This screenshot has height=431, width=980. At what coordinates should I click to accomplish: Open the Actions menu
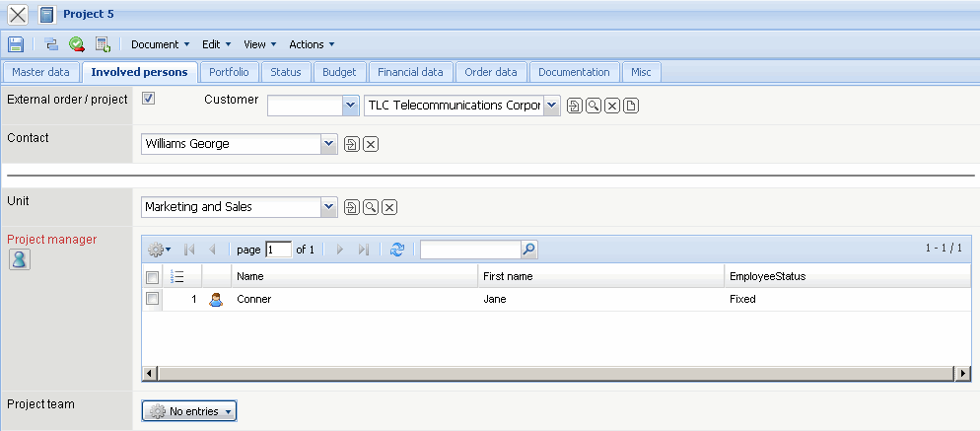point(312,44)
